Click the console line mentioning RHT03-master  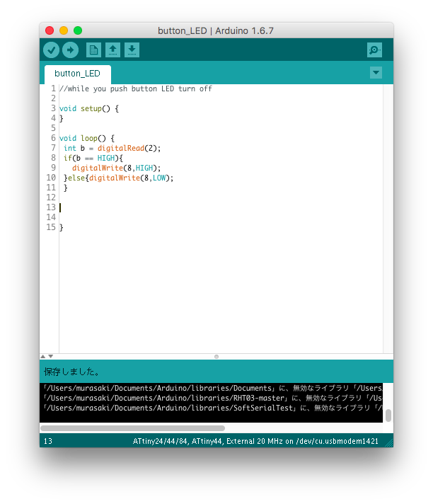213,399
